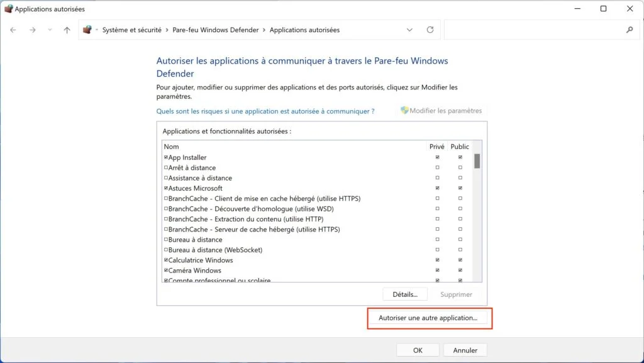
Task: Click Autoriser une autre application
Action: [430, 318]
